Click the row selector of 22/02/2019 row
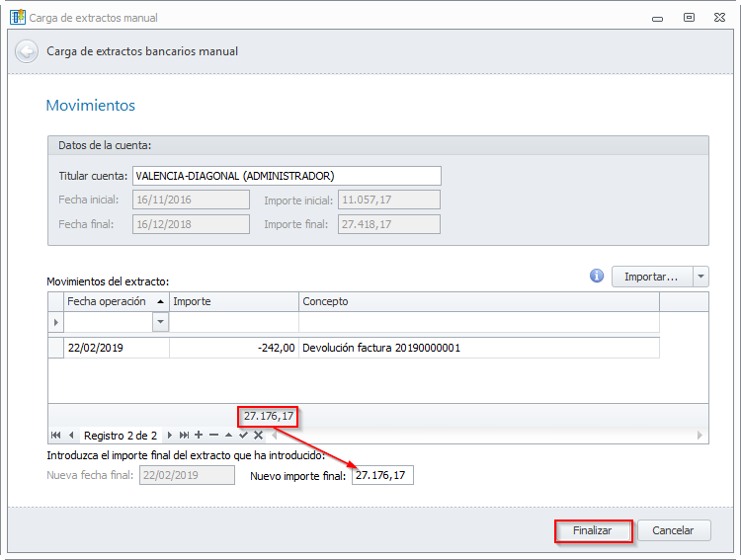The image size is (741, 560). [x=55, y=348]
